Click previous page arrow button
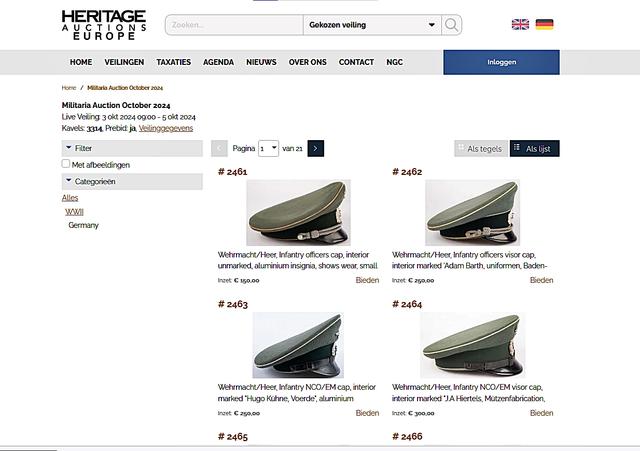This screenshot has width=640, height=451. point(220,148)
